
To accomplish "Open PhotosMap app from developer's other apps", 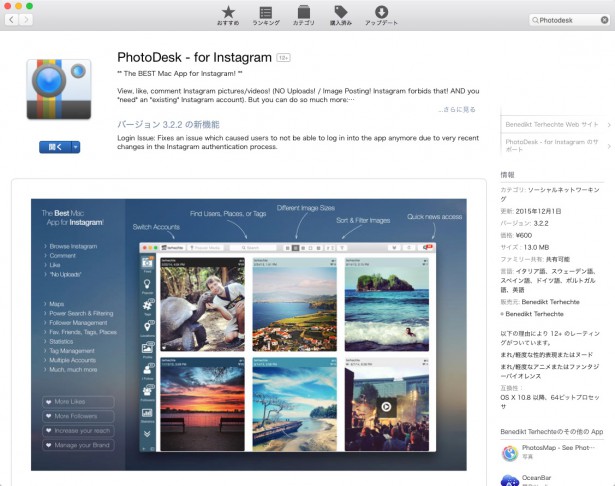I will pyautogui.click(x=558, y=448).
